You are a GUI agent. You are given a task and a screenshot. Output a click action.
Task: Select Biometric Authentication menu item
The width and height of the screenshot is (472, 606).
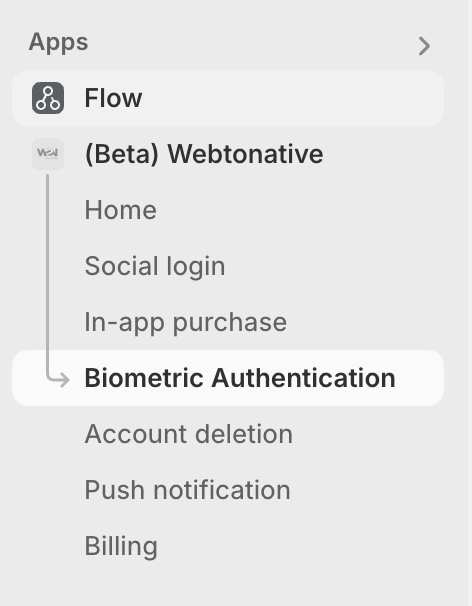point(228,378)
